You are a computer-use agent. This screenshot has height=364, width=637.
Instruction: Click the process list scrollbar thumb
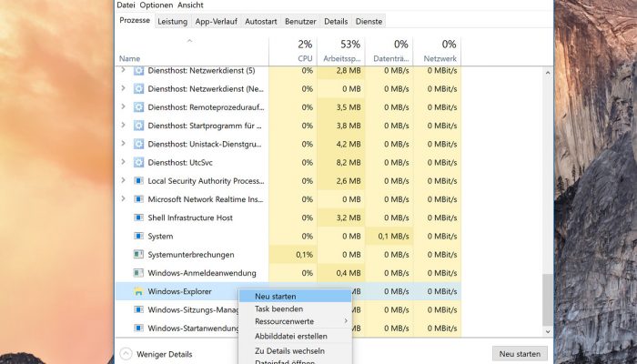click(x=548, y=299)
